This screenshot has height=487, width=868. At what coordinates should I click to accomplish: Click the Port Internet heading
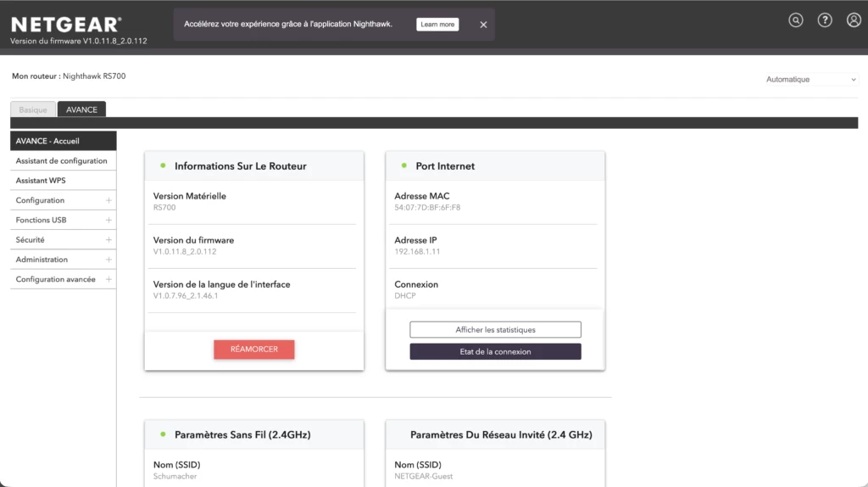click(x=445, y=166)
